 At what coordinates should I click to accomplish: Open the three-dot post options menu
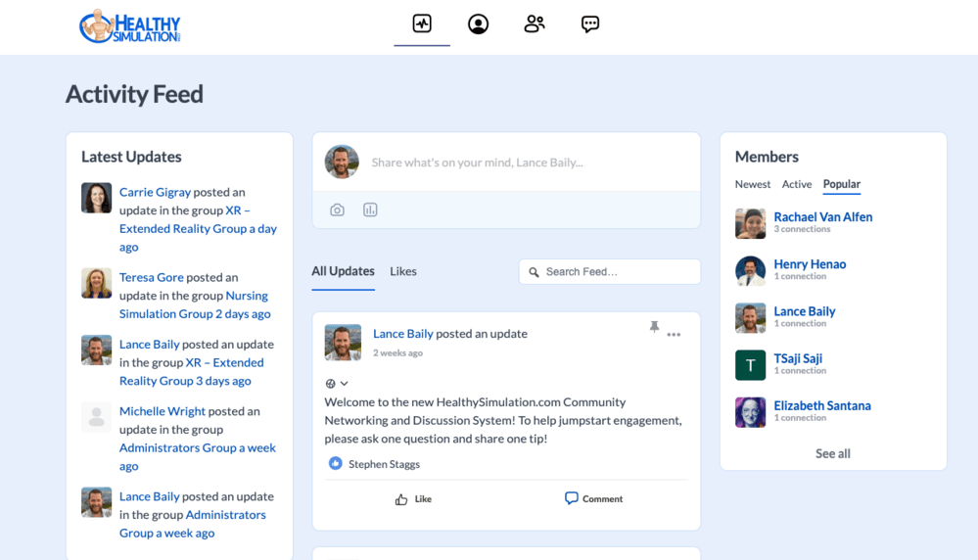point(674,335)
